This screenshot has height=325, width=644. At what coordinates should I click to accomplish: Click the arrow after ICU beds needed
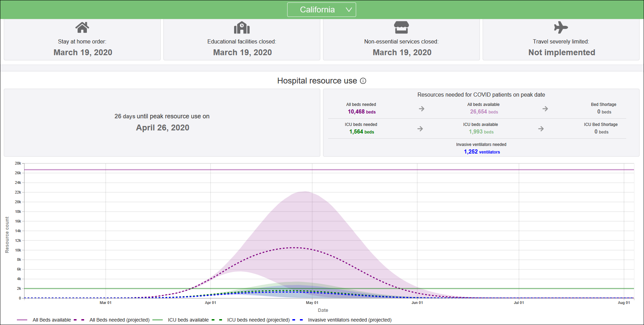[x=420, y=129]
